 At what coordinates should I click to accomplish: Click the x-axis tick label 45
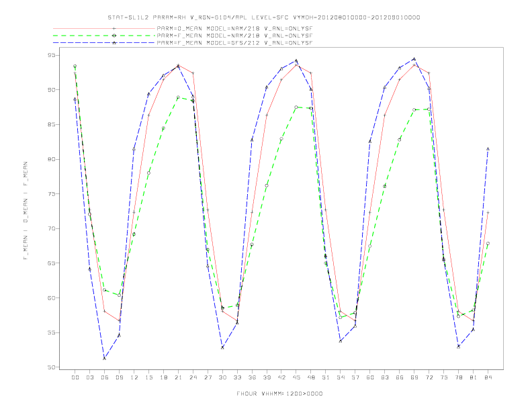[296, 377]
